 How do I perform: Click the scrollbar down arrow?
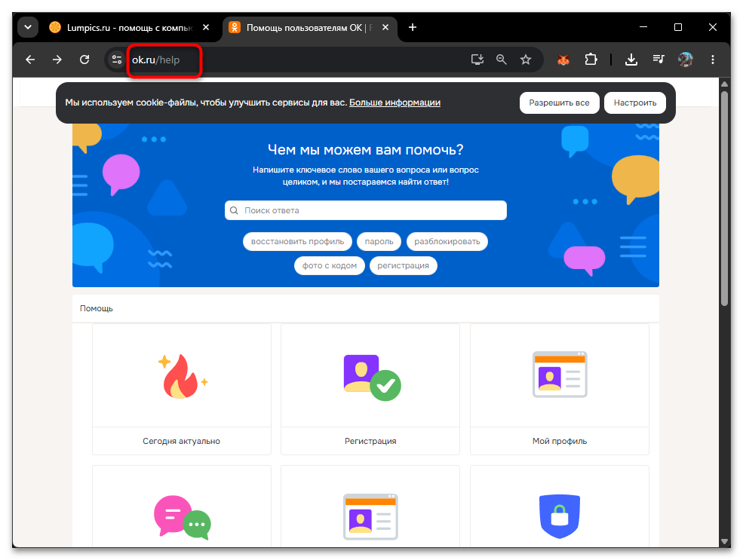pyautogui.click(x=724, y=542)
